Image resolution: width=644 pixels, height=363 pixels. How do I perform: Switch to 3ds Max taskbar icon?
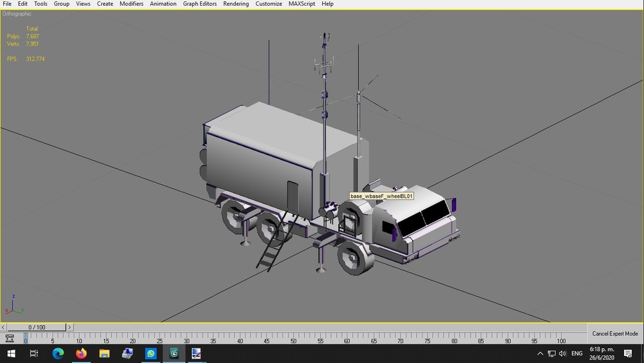[174, 353]
